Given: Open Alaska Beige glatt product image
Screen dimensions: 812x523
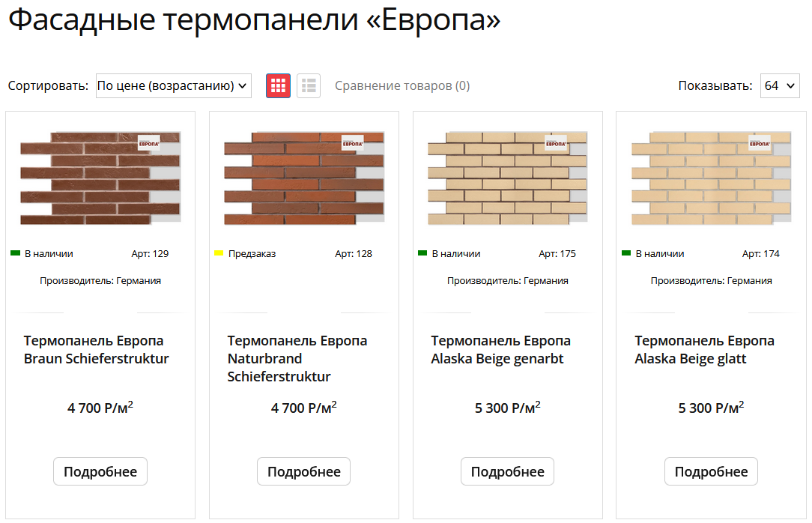Looking at the screenshot, I should 711,178.
